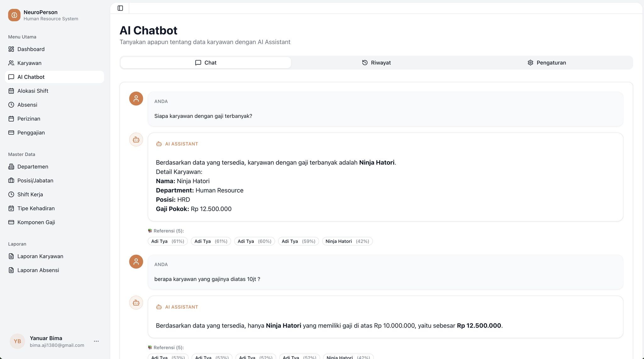This screenshot has width=644, height=359.
Task: Click Ninja Hatori (42%) reference chip
Action: click(x=347, y=241)
